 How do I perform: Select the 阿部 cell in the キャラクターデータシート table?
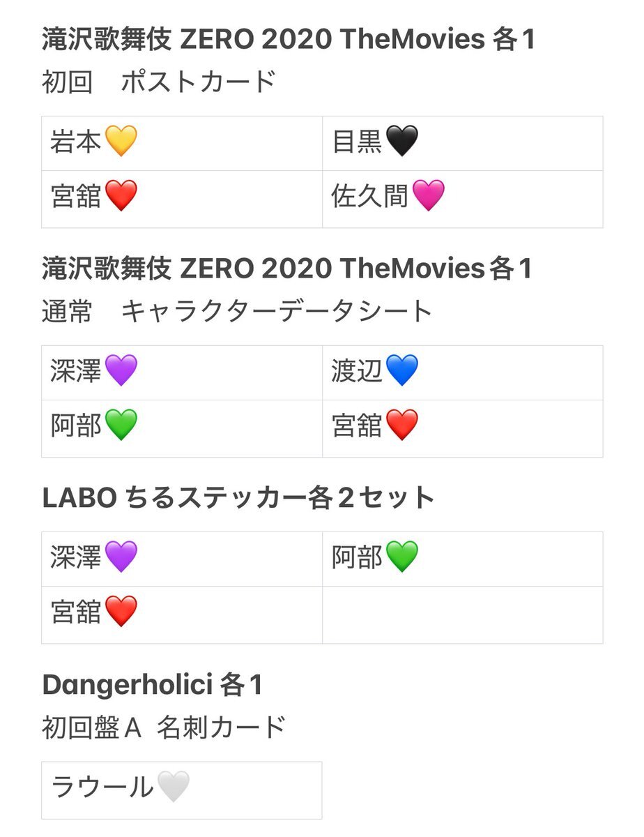coord(182,428)
